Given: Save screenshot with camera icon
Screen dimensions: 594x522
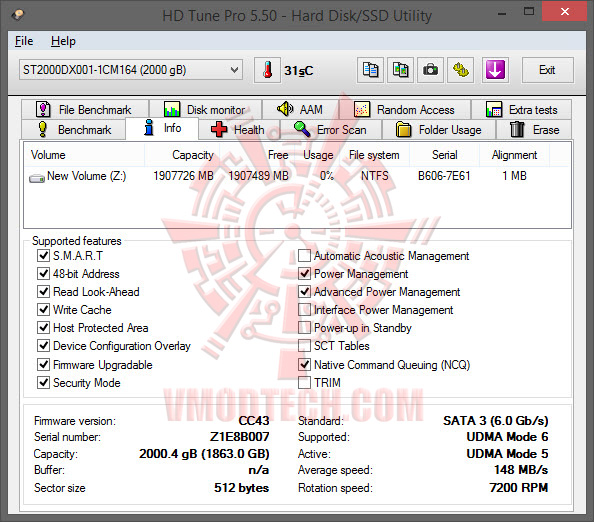Looking at the screenshot, I should (x=430, y=70).
